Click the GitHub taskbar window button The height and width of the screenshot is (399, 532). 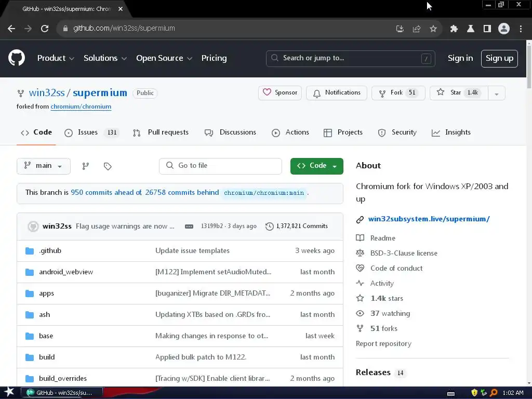pyautogui.click(x=63, y=393)
